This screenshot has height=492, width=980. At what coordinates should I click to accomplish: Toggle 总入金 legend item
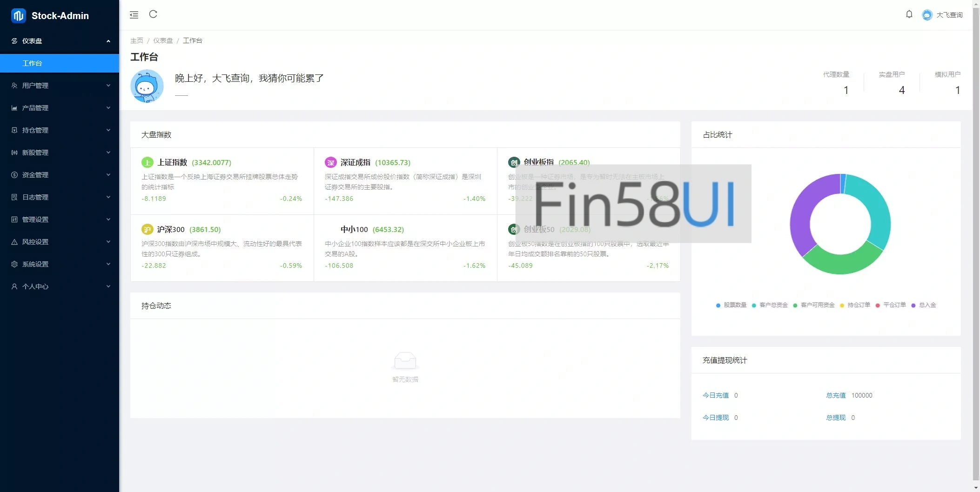point(924,305)
